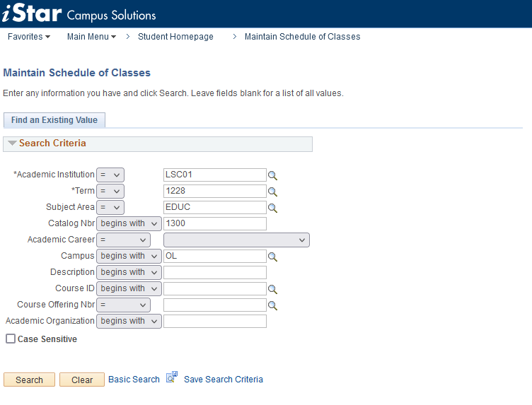
Task: Open the Catalog Nbr operator dropdown
Action: [129, 223]
